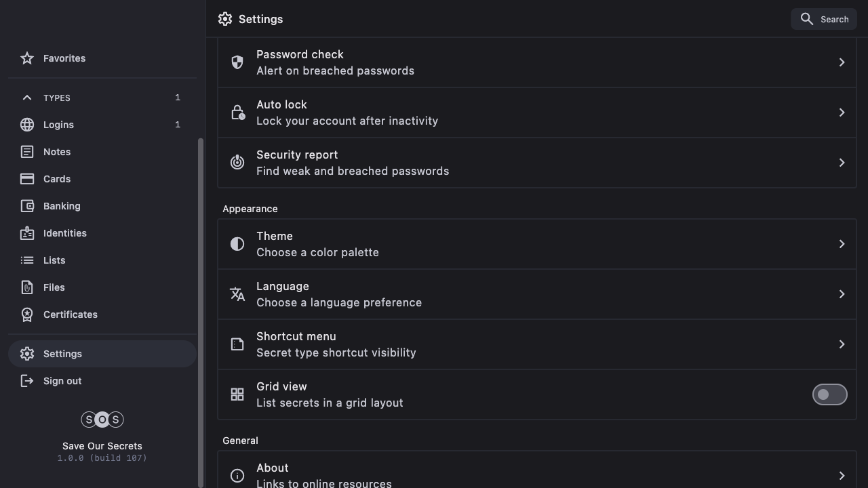The width and height of the screenshot is (868, 488).
Task: Click the Security report radar icon
Action: coord(237,163)
